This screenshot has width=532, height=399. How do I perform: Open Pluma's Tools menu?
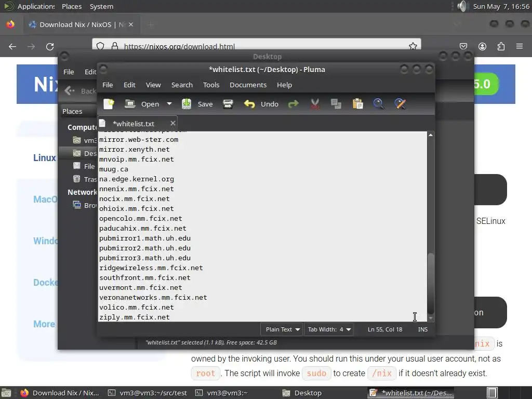click(x=211, y=85)
